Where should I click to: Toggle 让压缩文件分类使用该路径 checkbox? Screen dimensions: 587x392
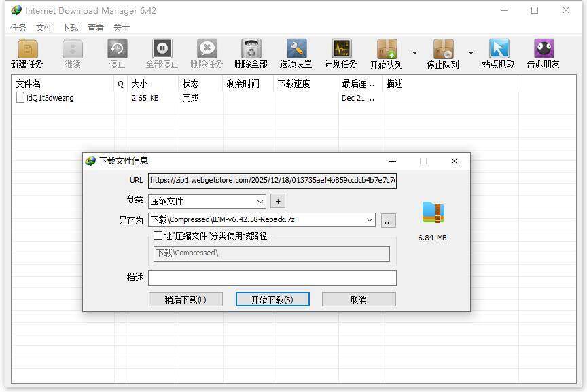(x=158, y=236)
